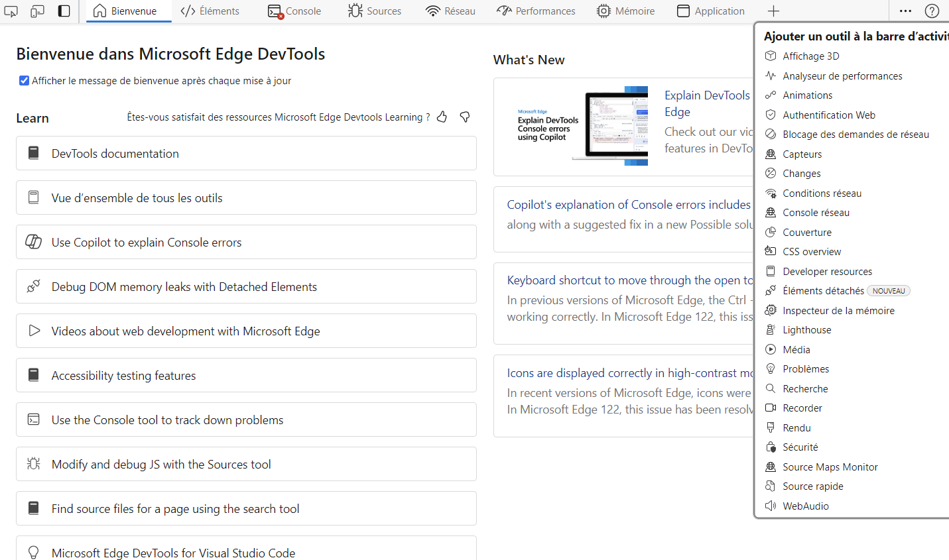949x560 pixels.
Task: Open DevTools documentation link
Action: point(246,153)
